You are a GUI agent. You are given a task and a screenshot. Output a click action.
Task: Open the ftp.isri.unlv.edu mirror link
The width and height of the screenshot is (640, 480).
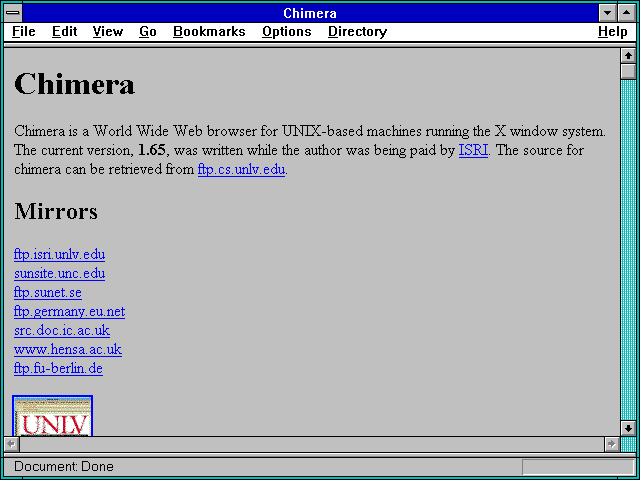[x=60, y=254]
